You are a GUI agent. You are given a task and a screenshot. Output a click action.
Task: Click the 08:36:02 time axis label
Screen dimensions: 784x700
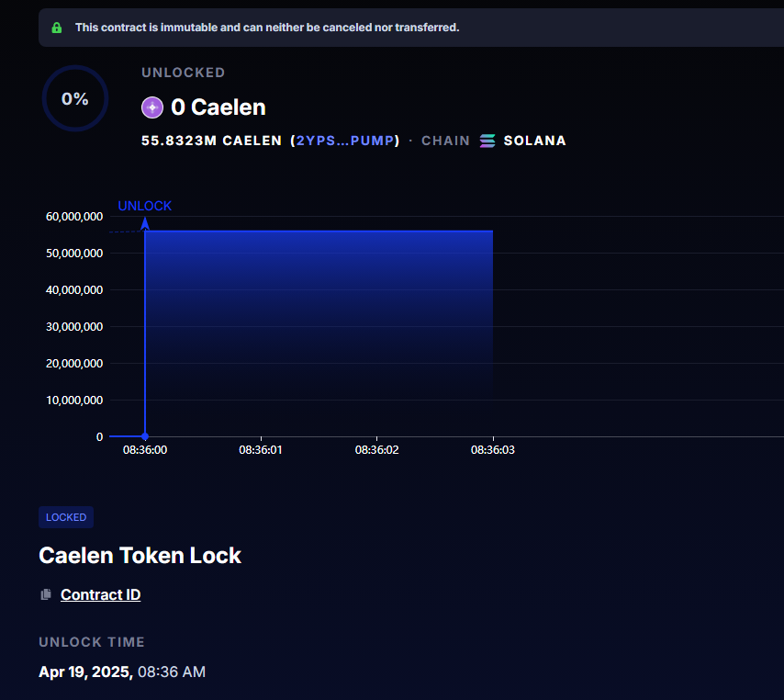click(x=377, y=450)
